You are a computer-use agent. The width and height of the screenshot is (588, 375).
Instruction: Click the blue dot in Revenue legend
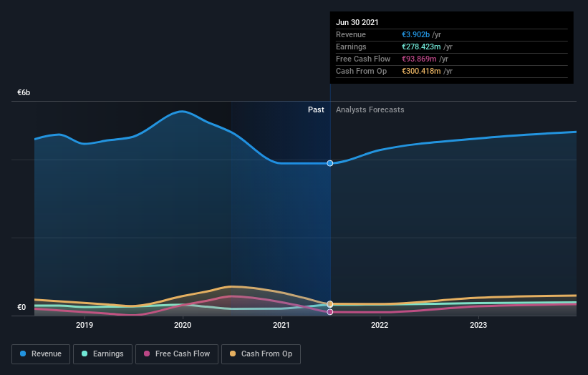[23, 354]
